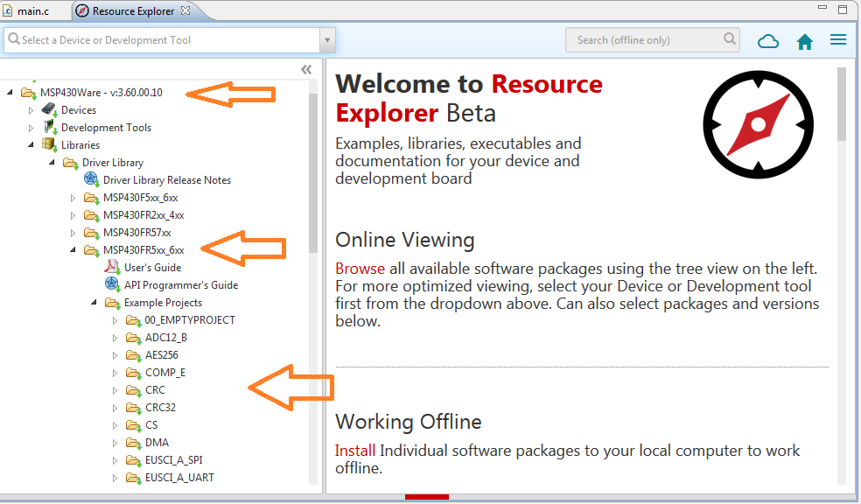Click the Select a Device search field
The width and height of the screenshot is (861, 504).
tap(162, 40)
